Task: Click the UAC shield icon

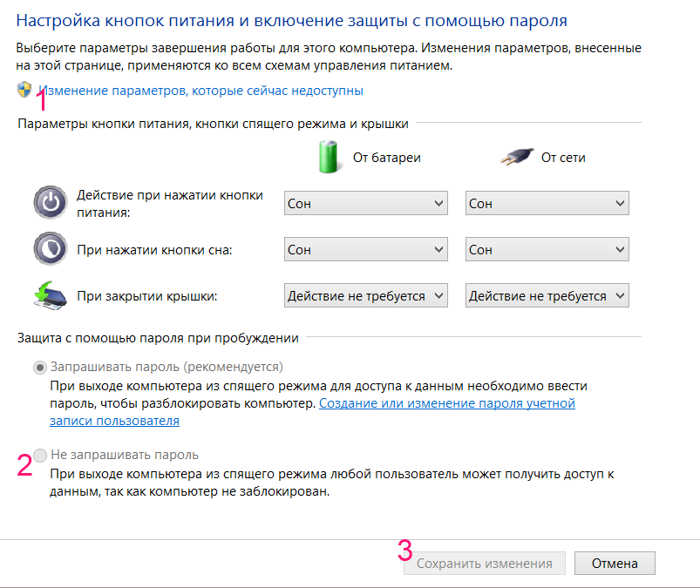Action: [x=24, y=90]
